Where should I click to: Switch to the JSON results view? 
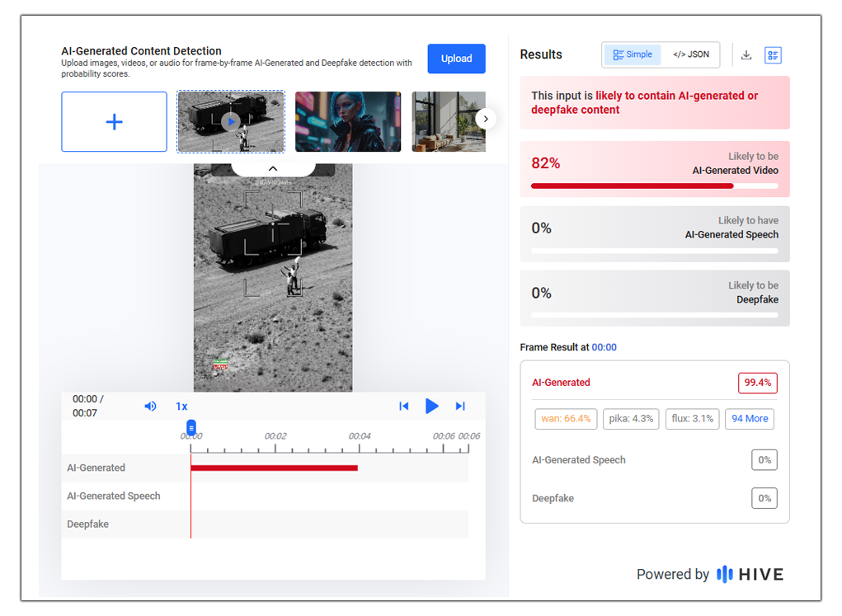click(690, 54)
